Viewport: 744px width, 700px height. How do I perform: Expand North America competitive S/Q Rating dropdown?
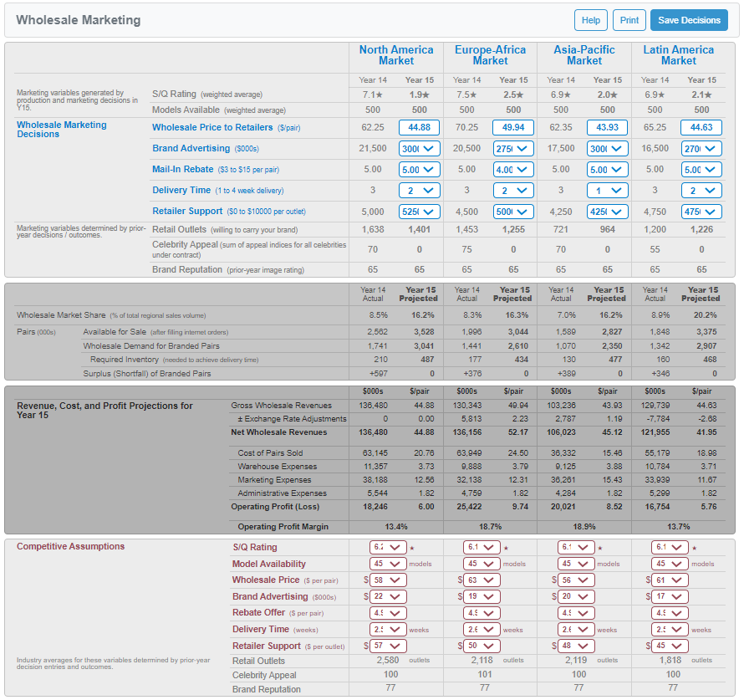click(x=388, y=547)
